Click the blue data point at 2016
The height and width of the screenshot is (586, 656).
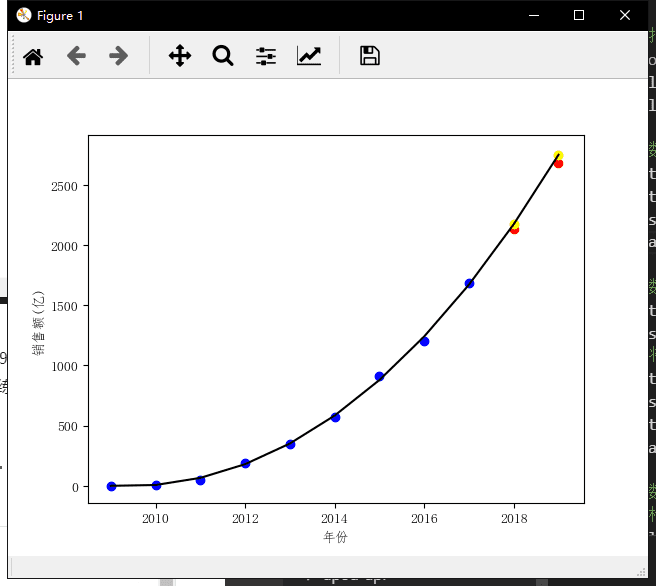pos(424,341)
